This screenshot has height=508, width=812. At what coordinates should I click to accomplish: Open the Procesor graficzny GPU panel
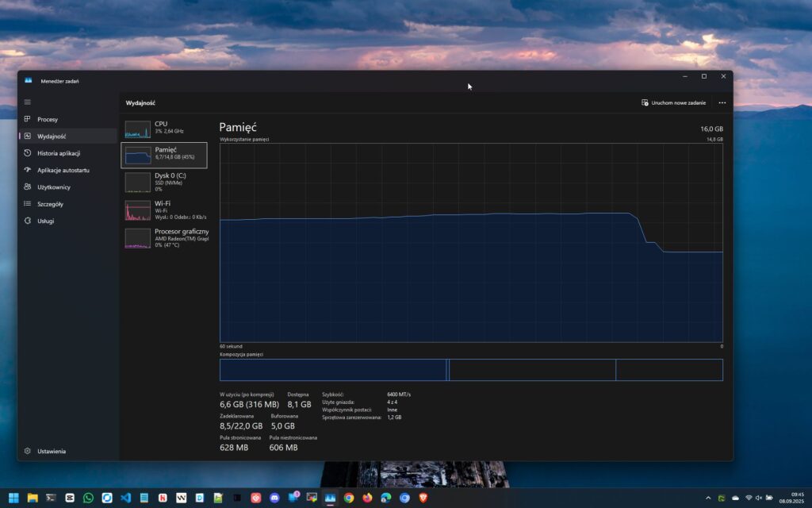(x=164, y=237)
